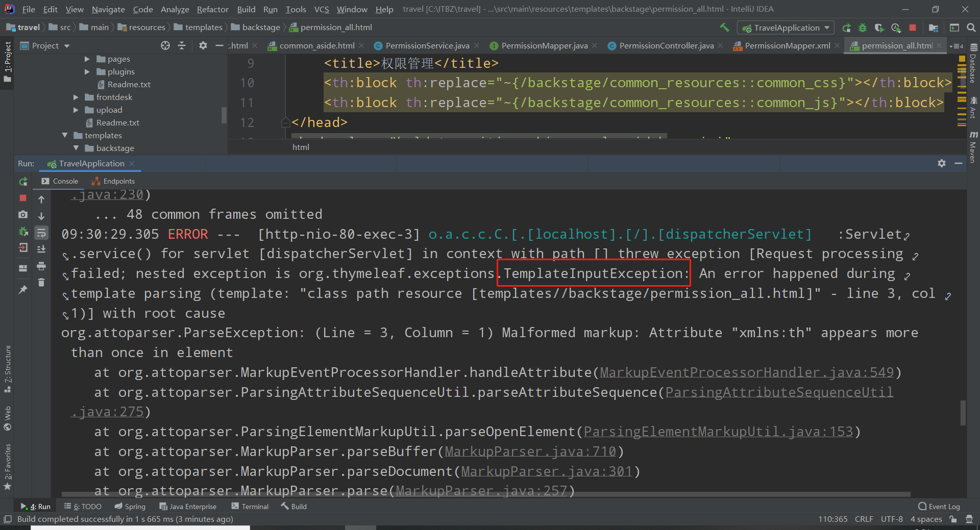Select Readme.txt under upload folder

coord(117,122)
